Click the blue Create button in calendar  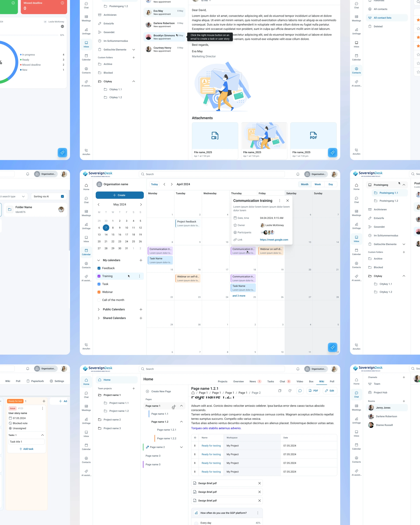click(x=120, y=195)
